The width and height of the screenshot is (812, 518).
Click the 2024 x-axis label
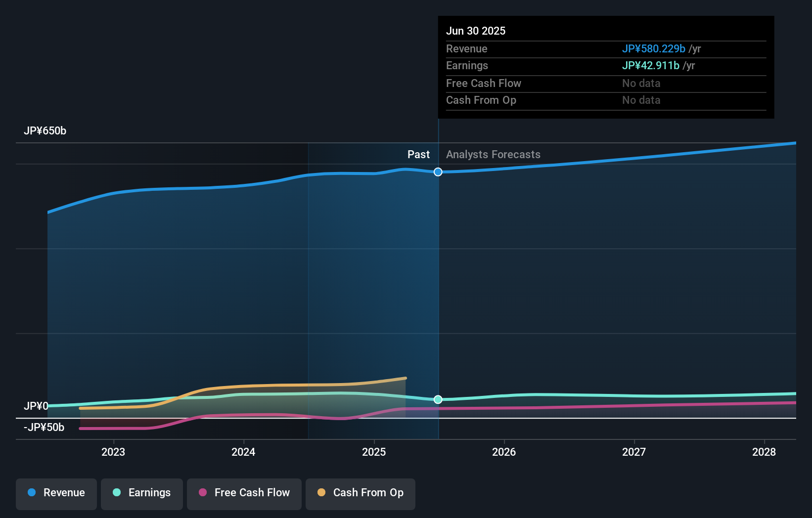(243, 452)
